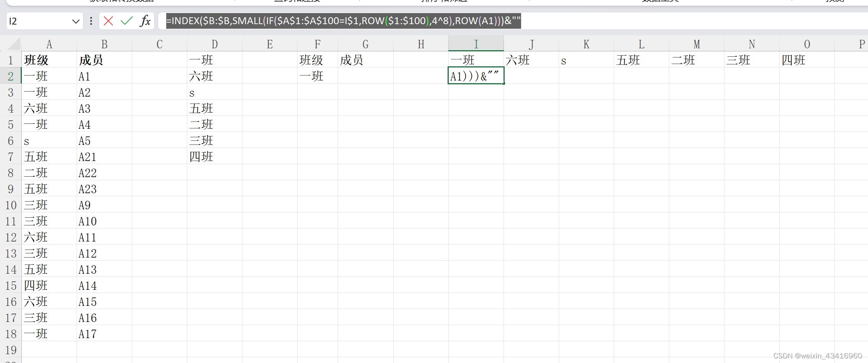868x363 pixels.
Task: Select column I header
Action: (x=476, y=44)
